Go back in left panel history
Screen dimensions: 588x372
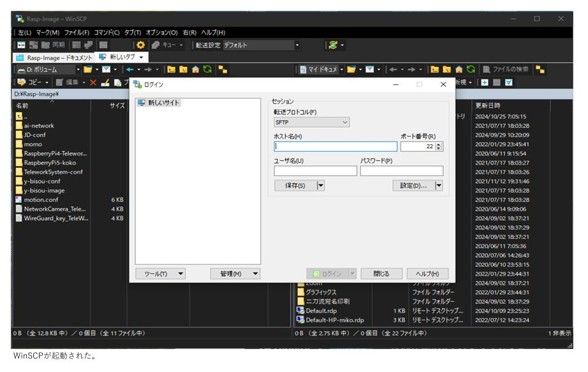pyautogui.click(x=129, y=70)
